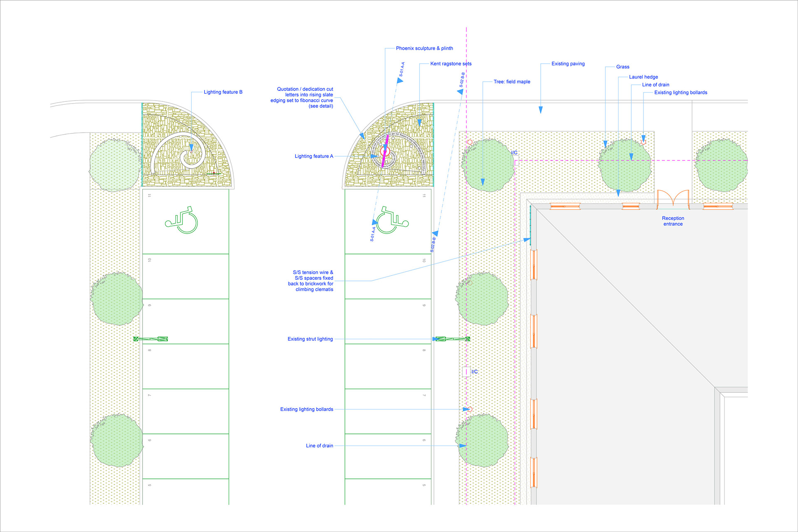Click the wheelchair symbol in the right plan
The height and width of the screenshot is (532, 798).
tap(392, 221)
